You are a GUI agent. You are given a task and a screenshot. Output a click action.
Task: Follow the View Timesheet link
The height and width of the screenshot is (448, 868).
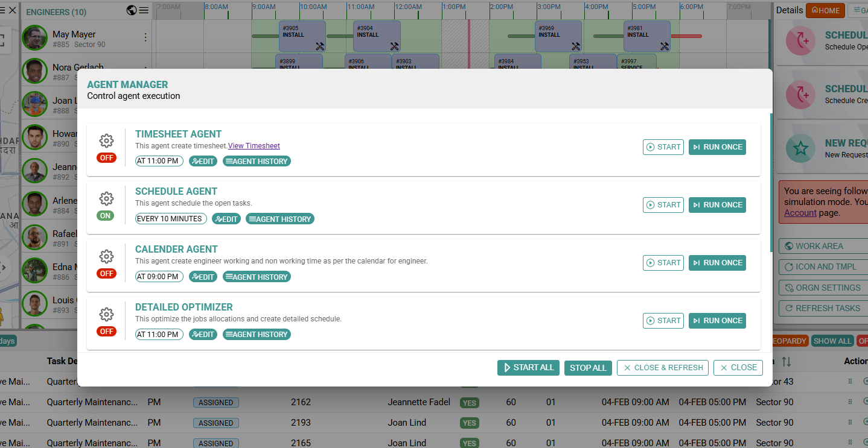click(x=254, y=146)
